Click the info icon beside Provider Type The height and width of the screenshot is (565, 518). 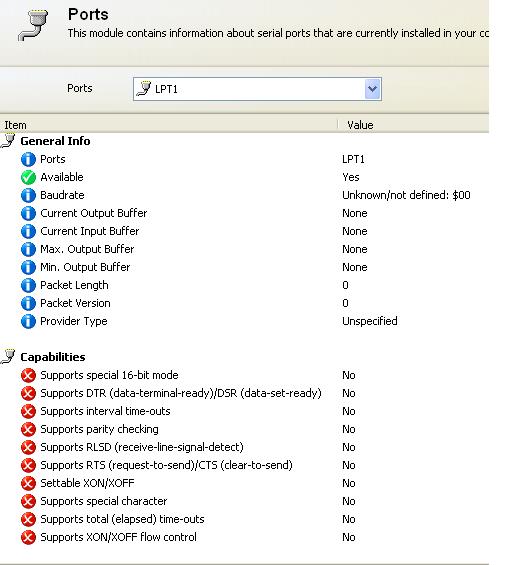[x=28, y=321]
